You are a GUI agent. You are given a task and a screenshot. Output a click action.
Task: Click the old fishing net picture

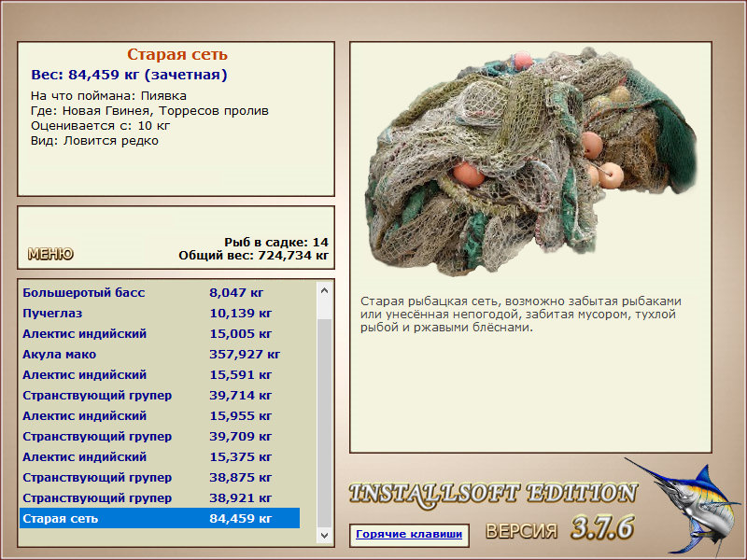coord(530,161)
